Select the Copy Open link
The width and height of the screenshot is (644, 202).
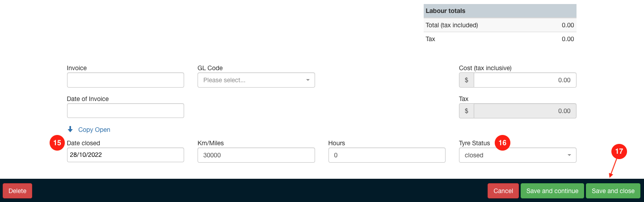[x=94, y=130]
